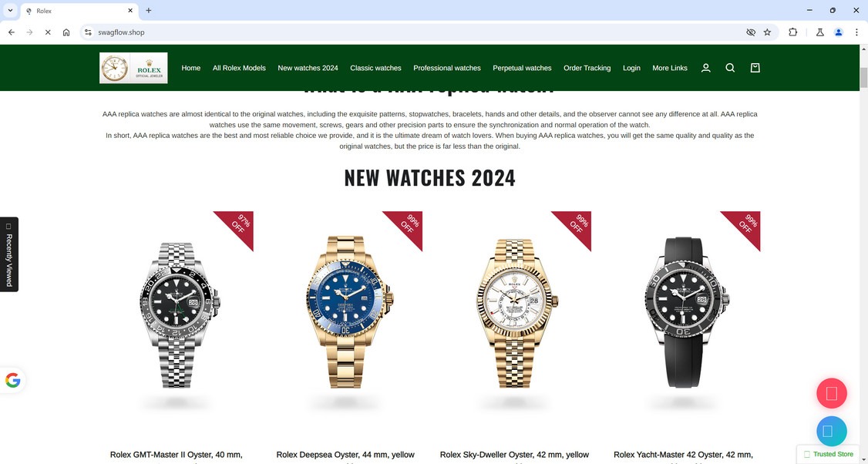Click the blue floating circle button
Image resolution: width=868 pixels, height=464 pixels.
pyautogui.click(x=832, y=432)
